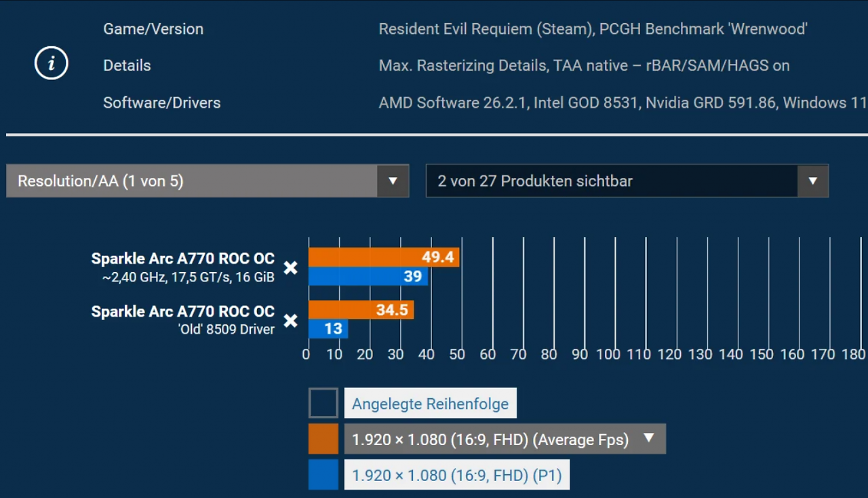The width and height of the screenshot is (868, 498).
Task: Click the axis label 150
Action: point(762,354)
